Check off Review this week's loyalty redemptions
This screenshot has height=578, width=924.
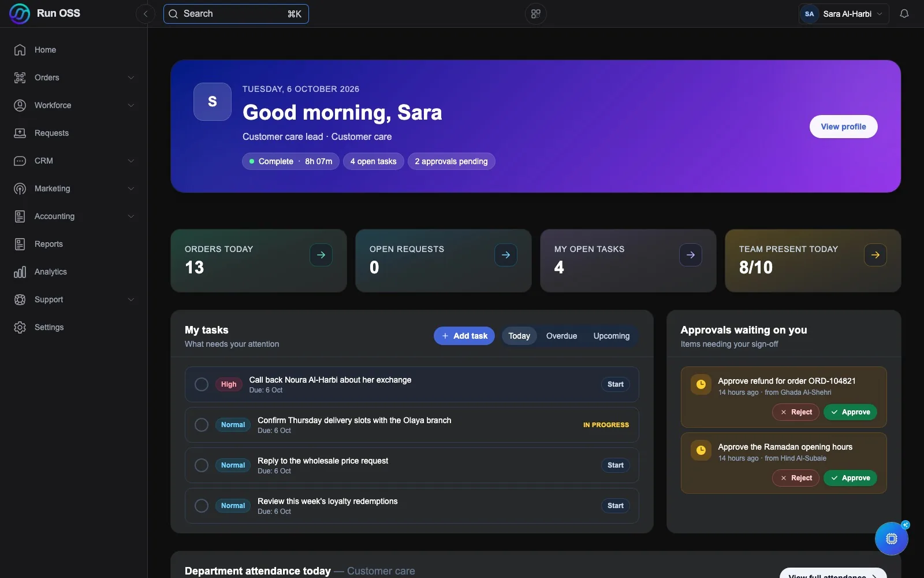pyautogui.click(x=202, y=506)
